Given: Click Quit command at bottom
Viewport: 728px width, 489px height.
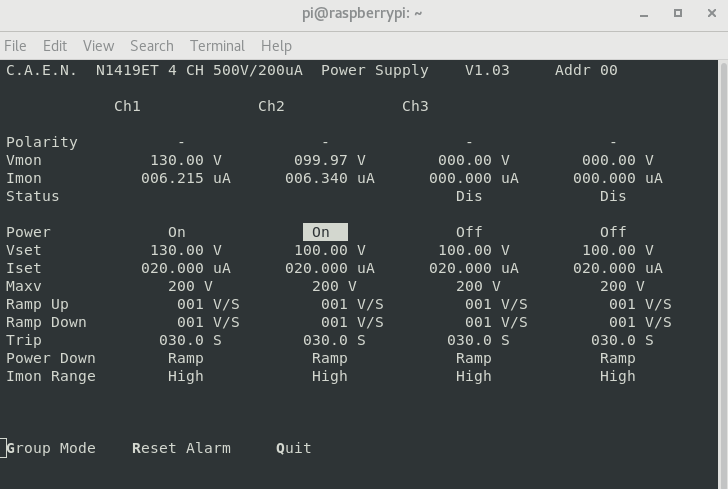Looking at the screenshot, I should (x=294, y=448).
